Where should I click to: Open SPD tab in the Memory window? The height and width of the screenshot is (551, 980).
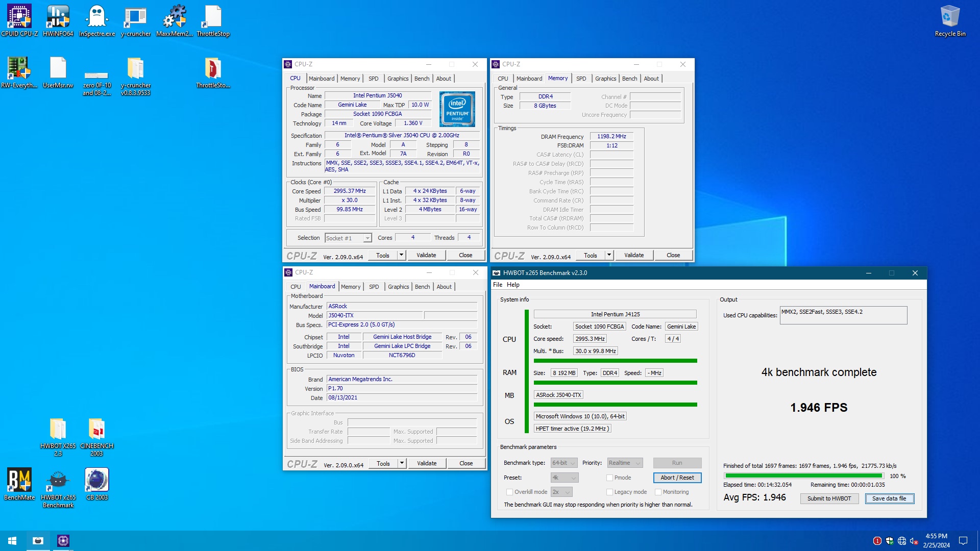581,79
